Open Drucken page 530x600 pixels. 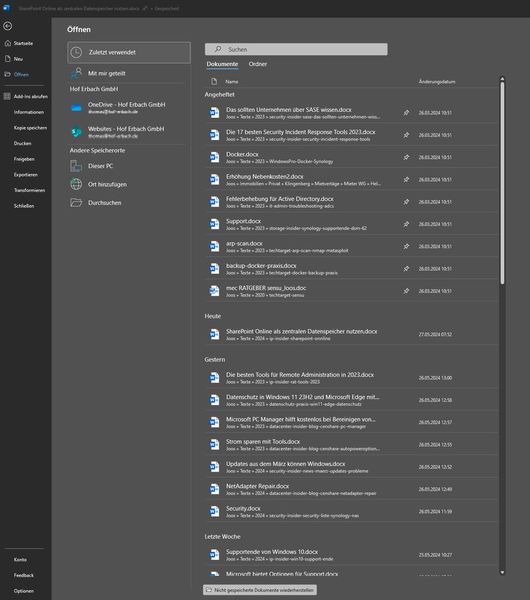coord(22,143)
